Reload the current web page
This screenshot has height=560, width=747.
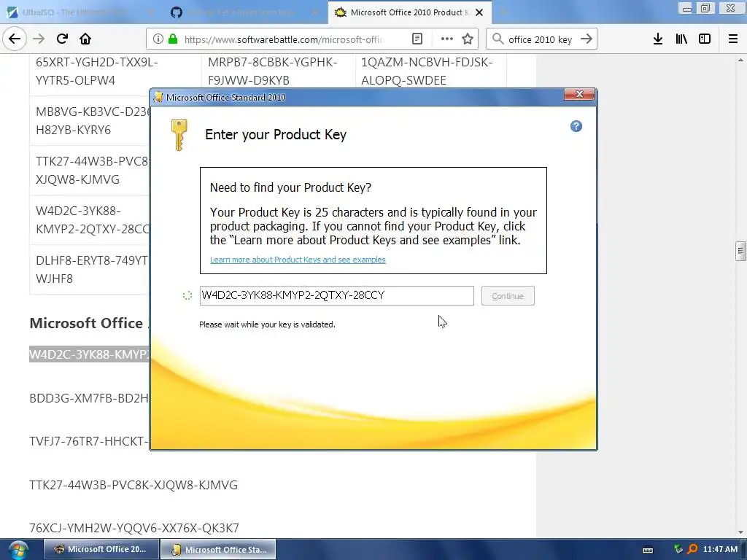click(62, 39)
